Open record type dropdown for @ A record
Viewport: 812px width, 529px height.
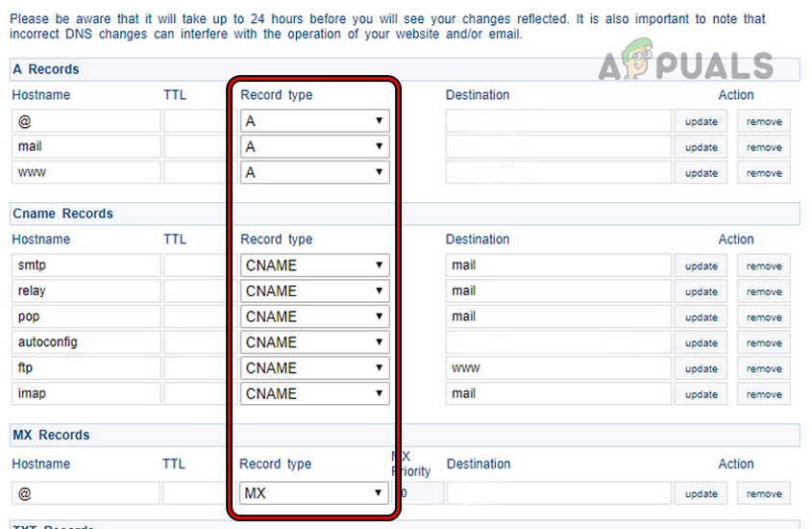pyautogui.click(x=314, y=121)
